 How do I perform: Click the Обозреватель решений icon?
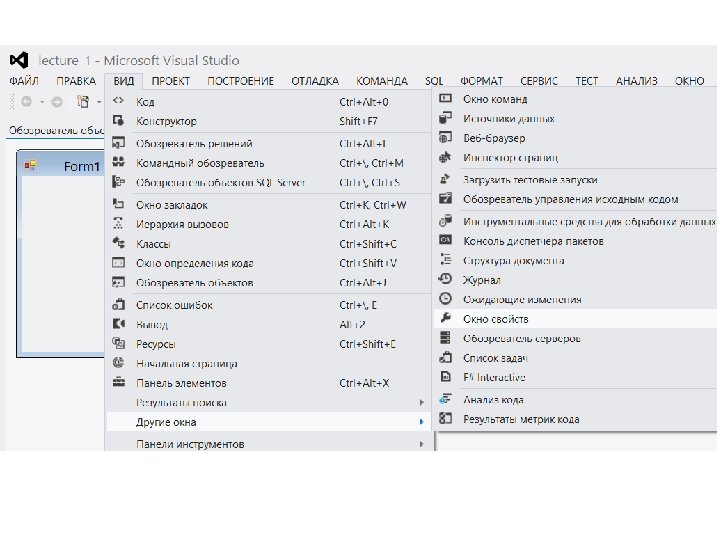[x=118, y=143]
